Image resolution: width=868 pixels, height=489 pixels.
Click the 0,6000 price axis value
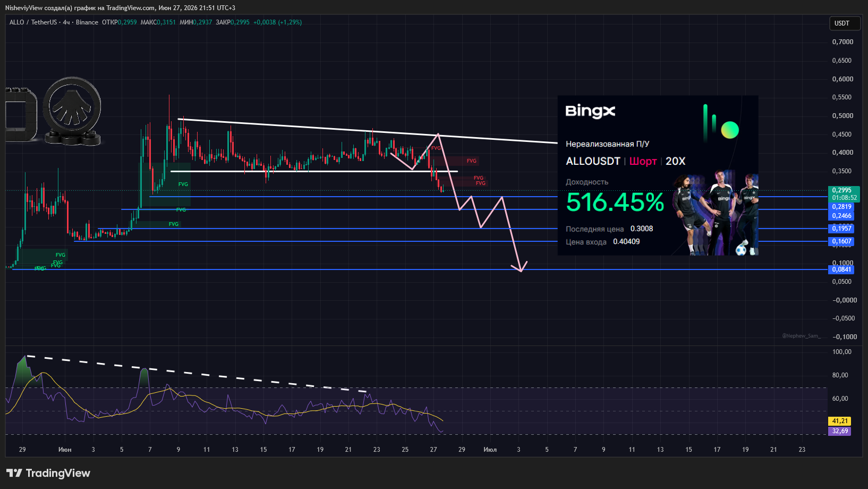click(x=843, y=79)
